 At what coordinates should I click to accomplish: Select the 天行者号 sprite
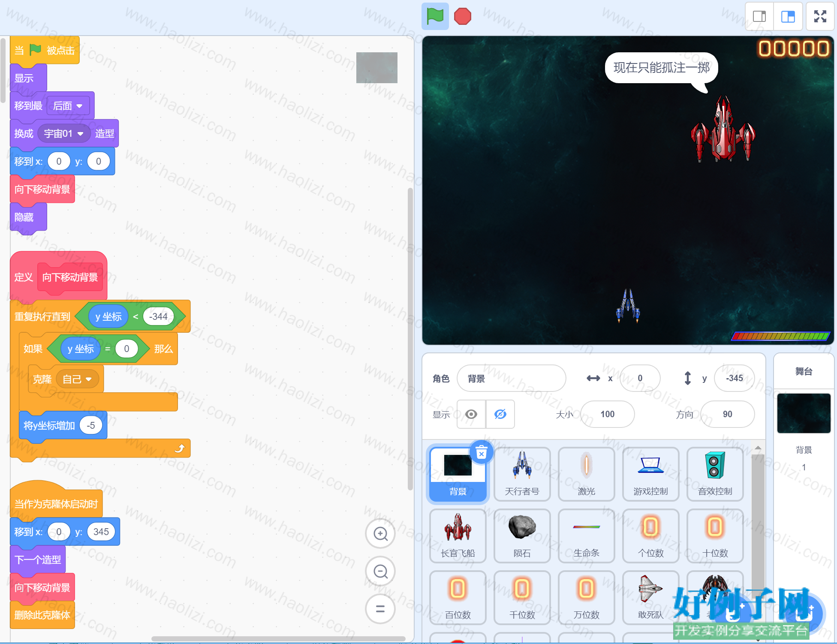coord(522,474)
